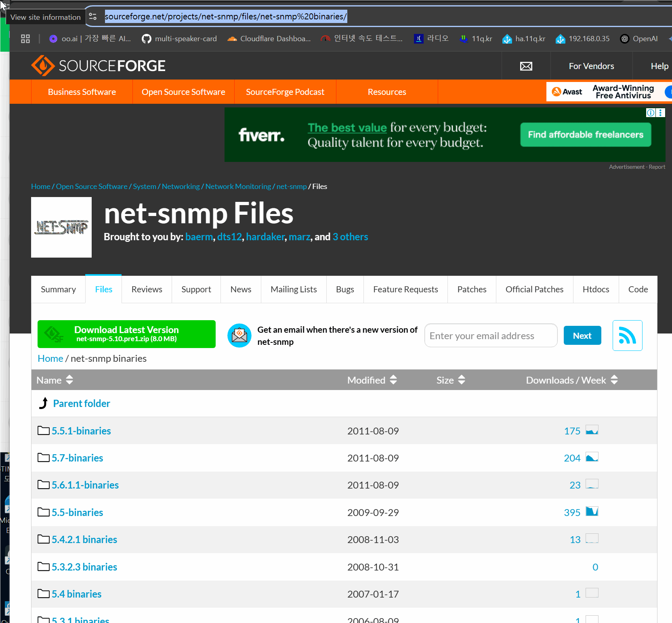Click the folder icon for 5.3.2.3 binaries
The width and height of the screenshot is (672, 623).
click(44, 566)
